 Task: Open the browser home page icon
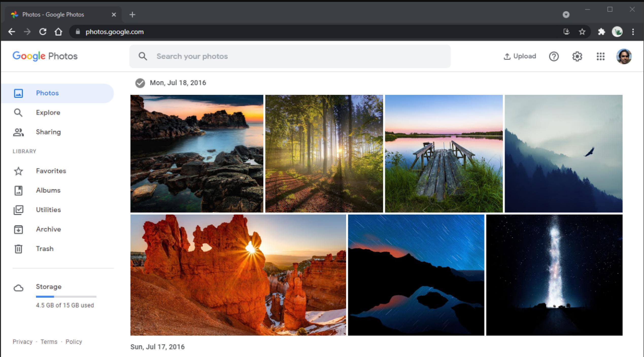pos(58,32)
